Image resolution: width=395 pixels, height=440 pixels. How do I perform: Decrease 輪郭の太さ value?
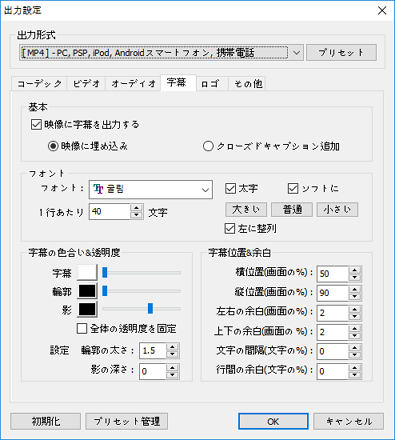coord(173,355)
